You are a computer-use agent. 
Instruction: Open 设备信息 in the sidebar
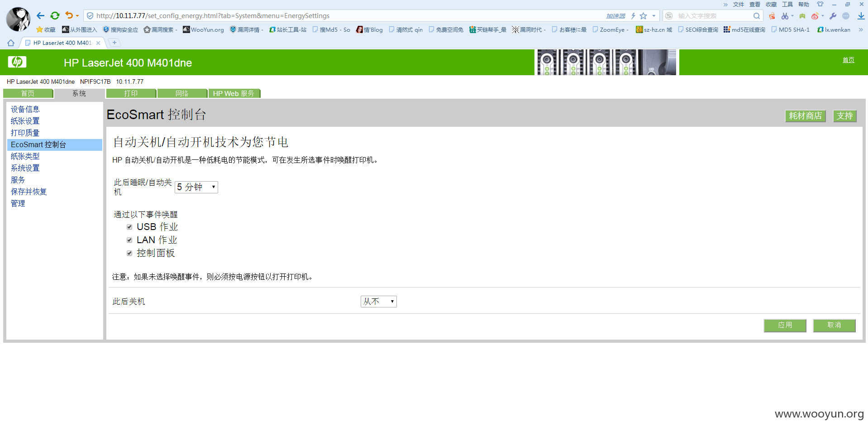pos(25,109)
